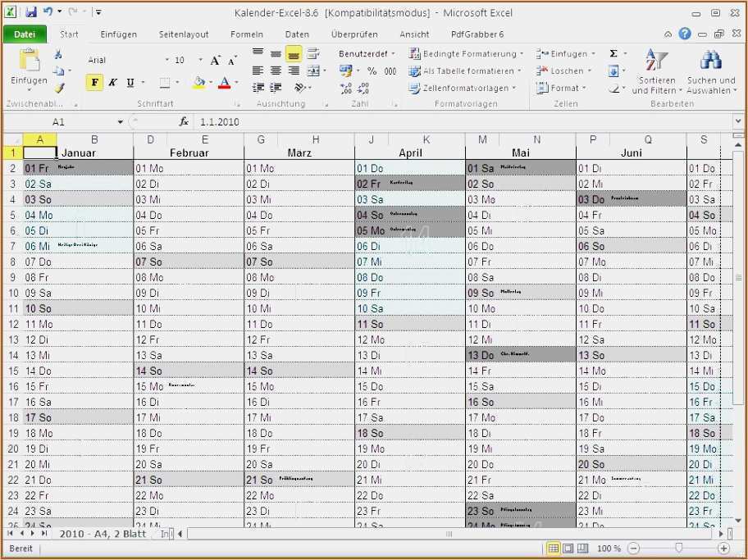Align text left
The image size is (748, 560).
(x=258, y=71)
